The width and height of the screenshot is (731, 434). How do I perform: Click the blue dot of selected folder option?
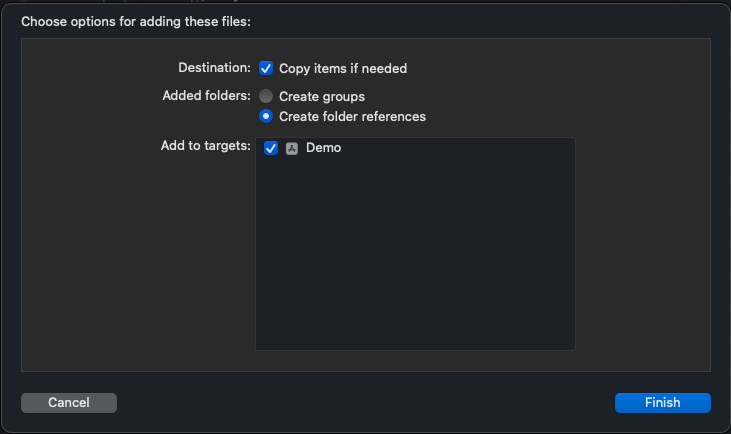pos(266,116)
